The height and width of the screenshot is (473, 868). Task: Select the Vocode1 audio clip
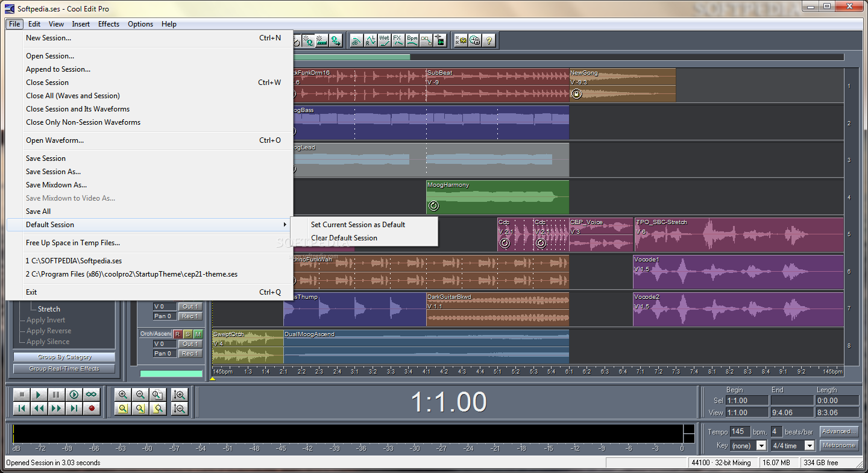click(x=738, y=272)
